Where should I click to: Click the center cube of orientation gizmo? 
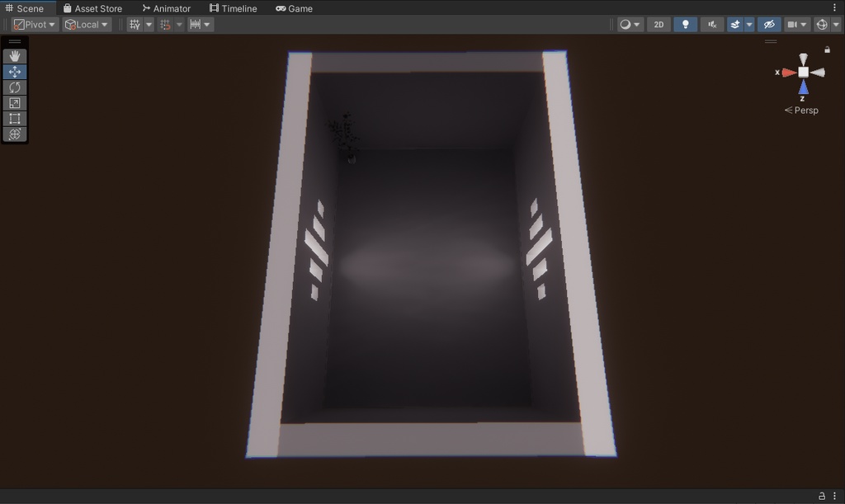(x=803, y=72)
